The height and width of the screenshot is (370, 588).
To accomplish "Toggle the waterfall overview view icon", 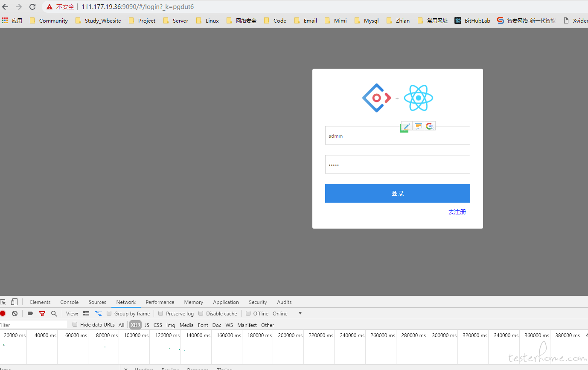I will coord(98,313).
